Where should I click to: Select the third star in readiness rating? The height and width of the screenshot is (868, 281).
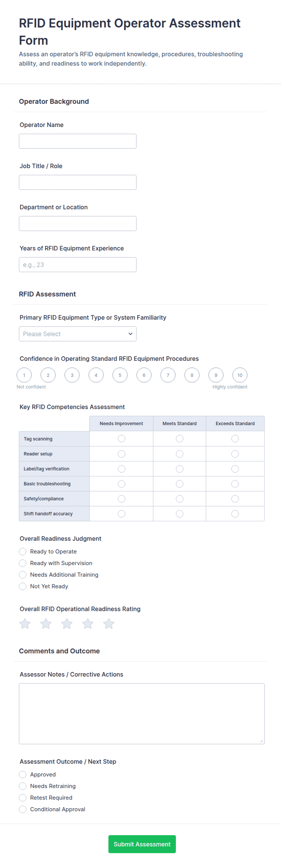67,623
